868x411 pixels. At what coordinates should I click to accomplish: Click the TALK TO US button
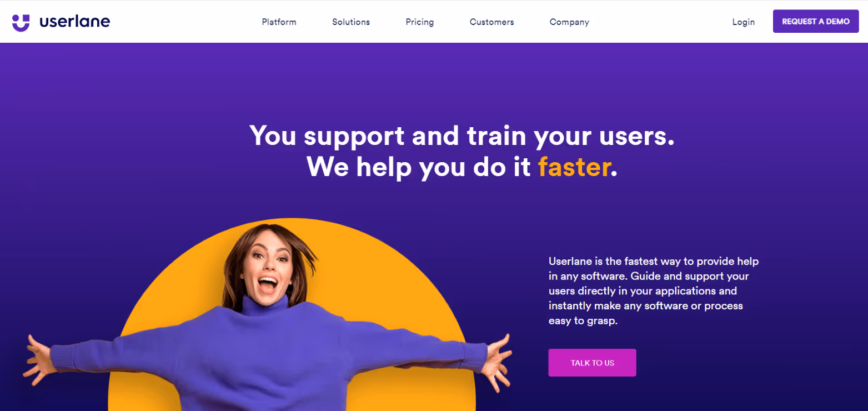[x=592, y=363]
